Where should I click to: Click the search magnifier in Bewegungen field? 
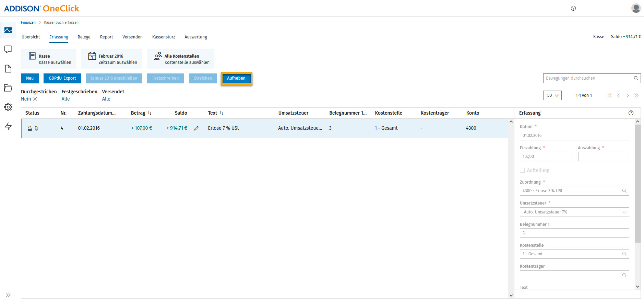pyautogui.click(x=636, y=78)
